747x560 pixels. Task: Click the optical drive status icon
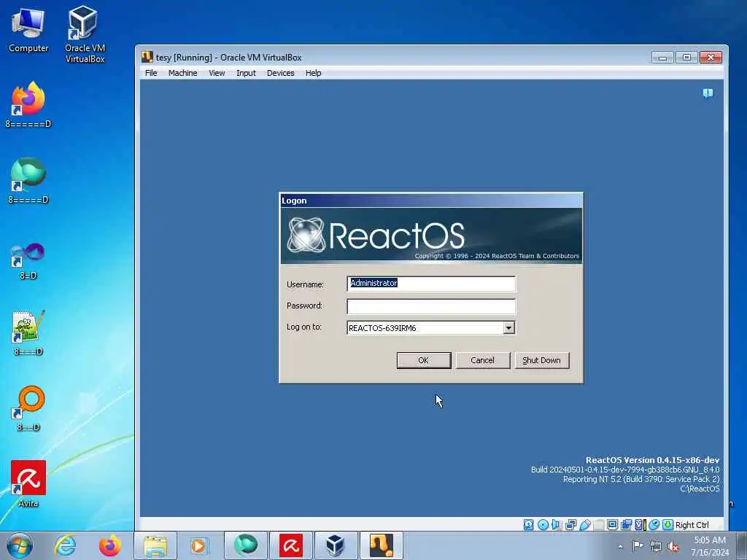(x=543, y=525)
